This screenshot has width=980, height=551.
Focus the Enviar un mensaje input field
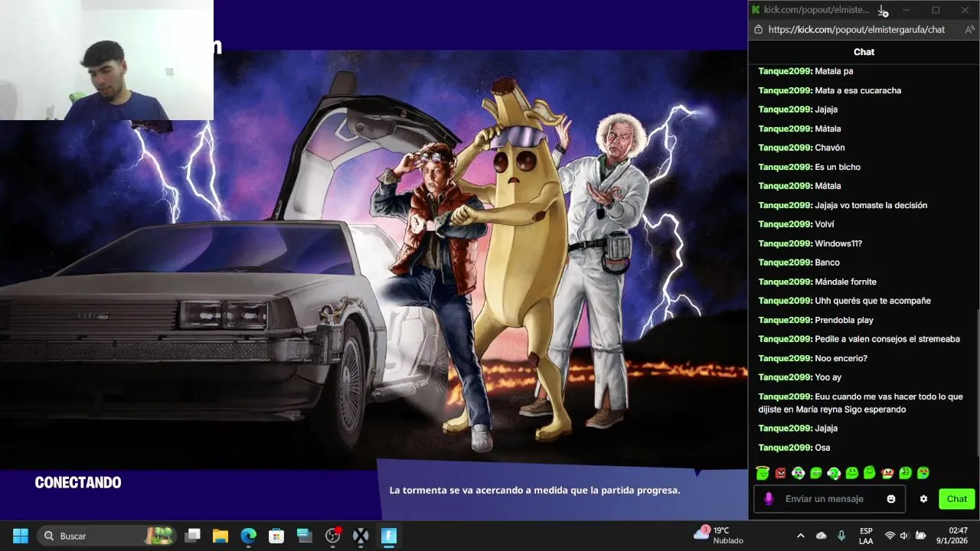(x=829, y=499)
